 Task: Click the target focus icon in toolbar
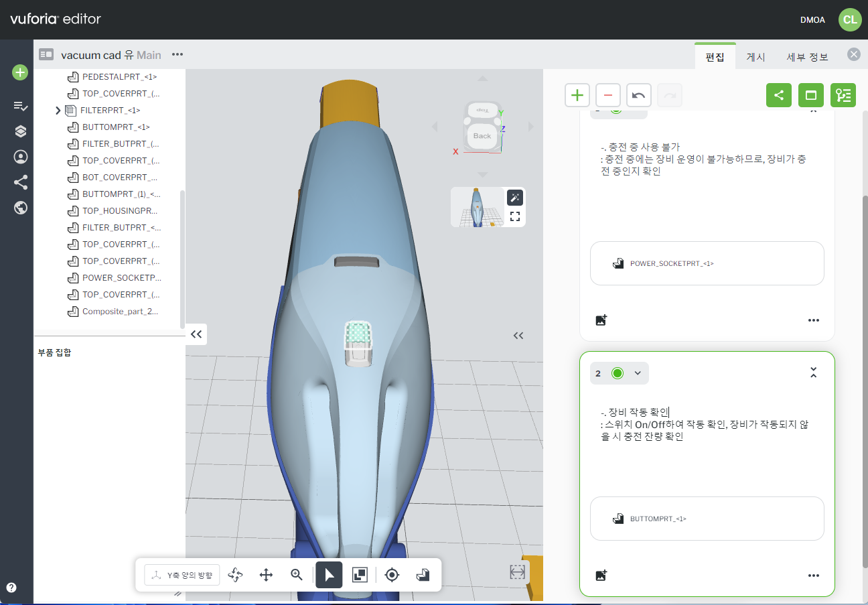click(392, 575)
